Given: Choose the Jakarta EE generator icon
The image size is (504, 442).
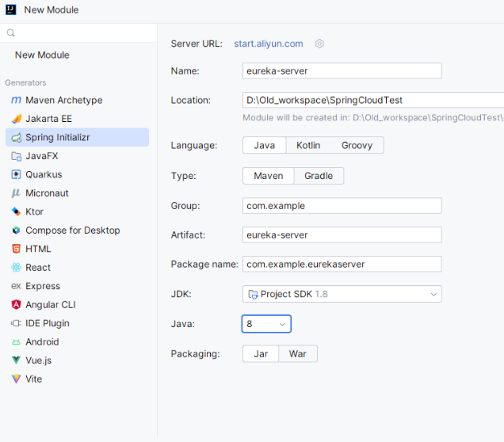Looking at the screenshot, I should click(x=16, y=119).
